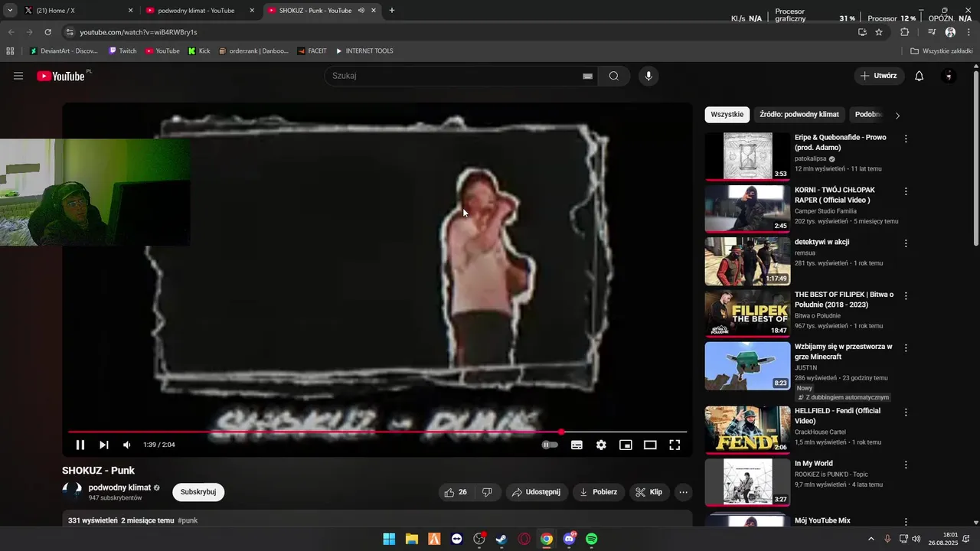Open the Twitch bookmark
Screen dimensions: 980x551
(122, 51)
